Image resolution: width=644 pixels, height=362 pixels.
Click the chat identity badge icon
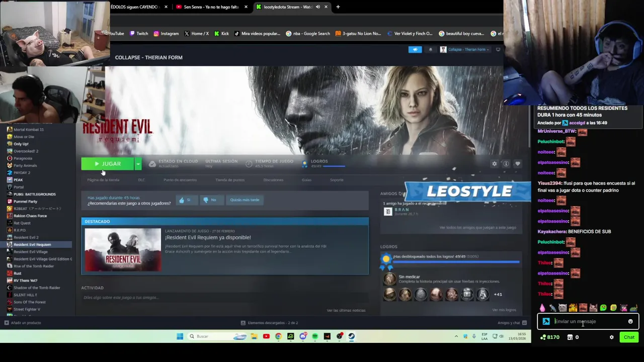tap(546, 322)
